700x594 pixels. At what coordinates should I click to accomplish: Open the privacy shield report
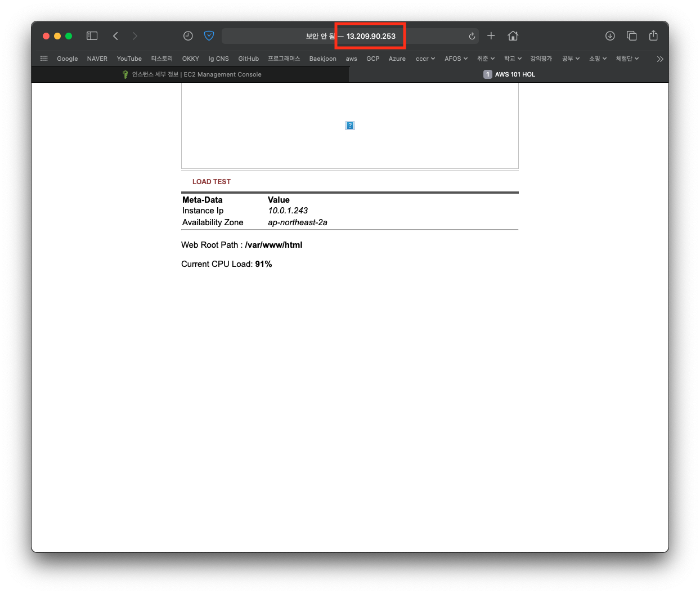tap(209, 36)
